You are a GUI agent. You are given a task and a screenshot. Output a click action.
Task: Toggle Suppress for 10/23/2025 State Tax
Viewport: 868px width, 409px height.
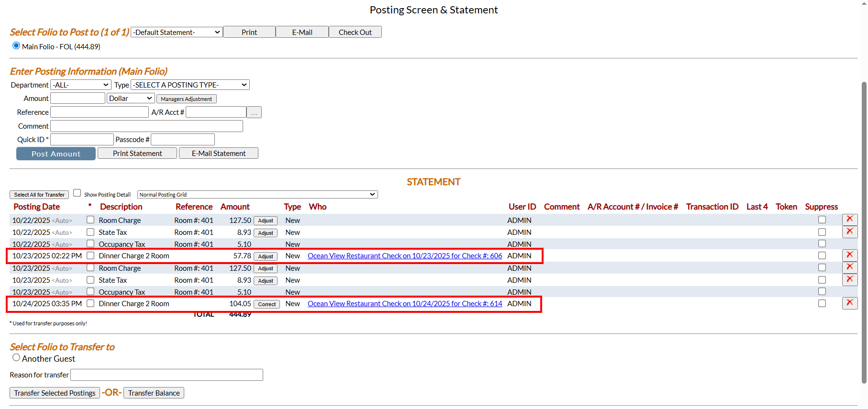click(822, 280)
